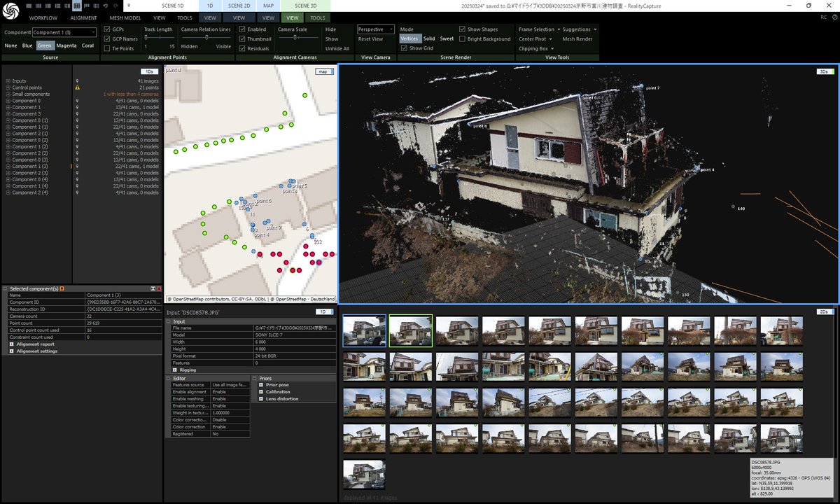The height and width of the screenshot is (504, 840).
Task: Click the pin icon in Component 3 row
Action: tap(77, 113)
